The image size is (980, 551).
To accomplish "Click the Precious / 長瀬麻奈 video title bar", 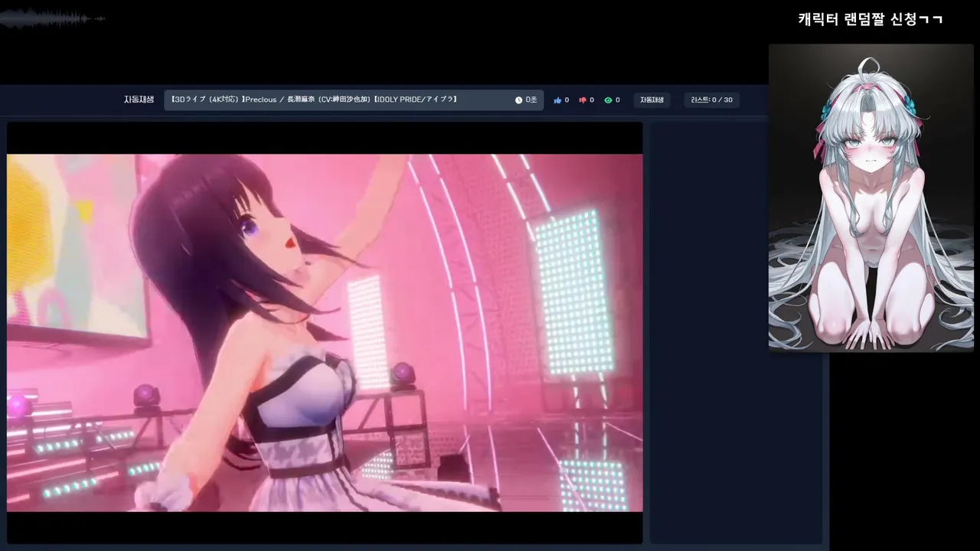I will click(x=354, y=100).
